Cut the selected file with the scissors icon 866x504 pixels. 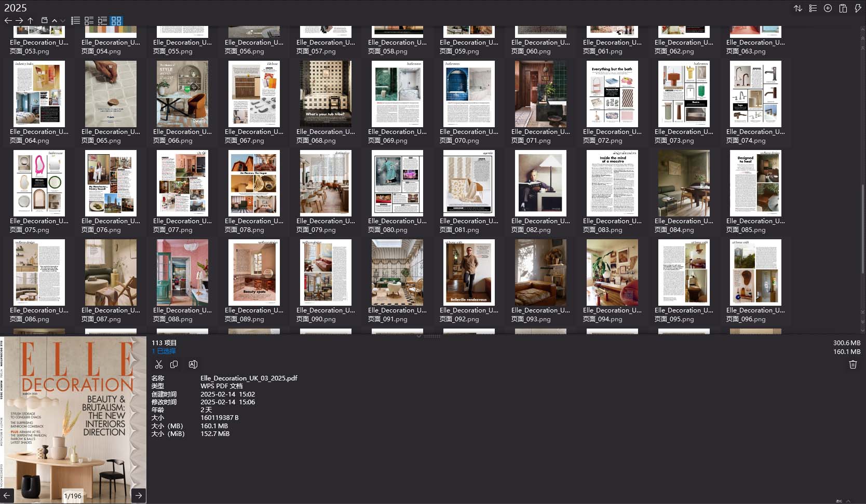(x=159, y=364)
